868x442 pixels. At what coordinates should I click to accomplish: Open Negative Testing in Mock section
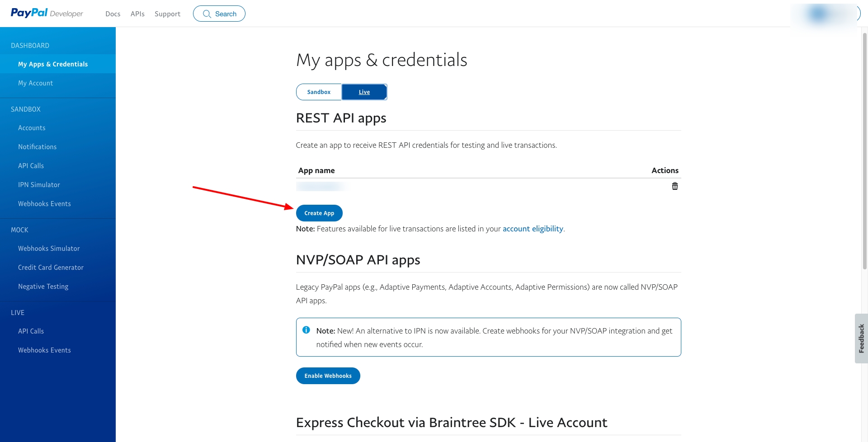point(43,287)
